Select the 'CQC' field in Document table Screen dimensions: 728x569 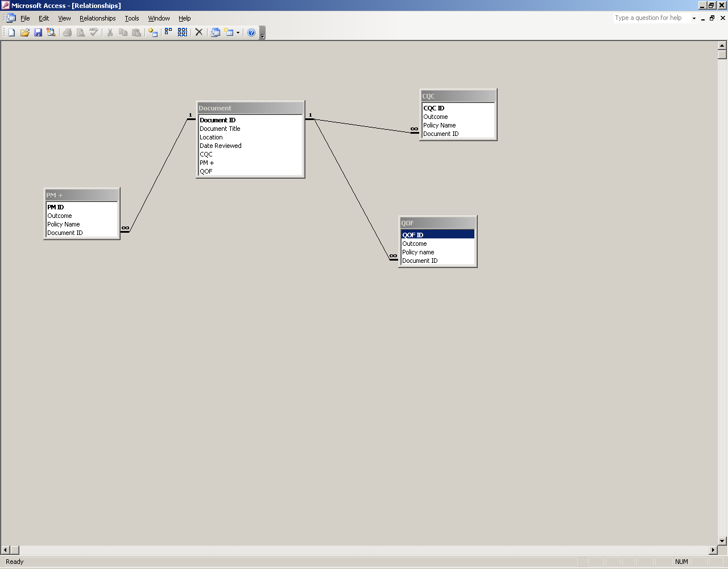(250, 154)
